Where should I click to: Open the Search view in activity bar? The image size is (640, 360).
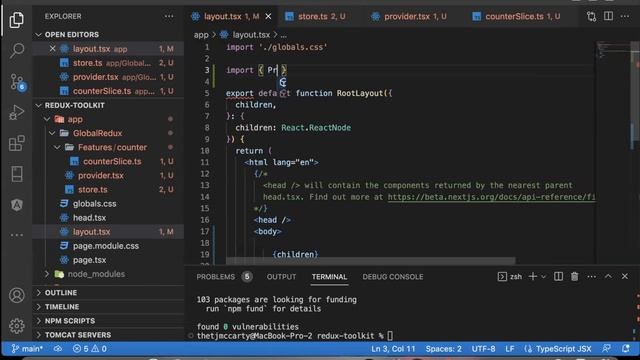(x=16, y=51)
